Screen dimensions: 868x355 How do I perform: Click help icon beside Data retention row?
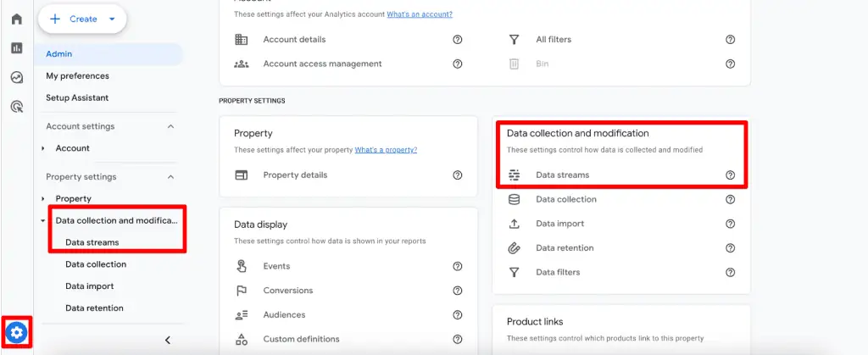tap(730, 248)
